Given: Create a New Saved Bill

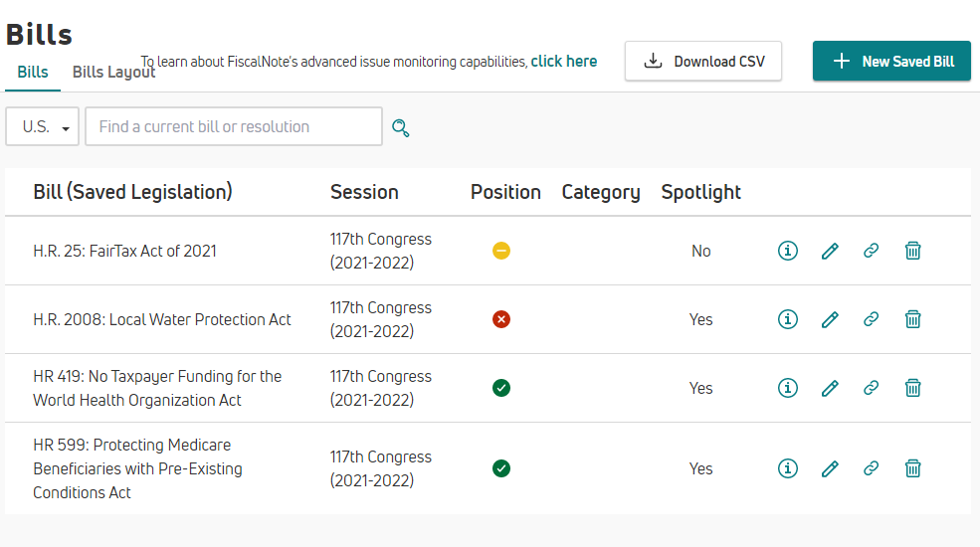Looking at the screenshot, I should (x=891, y=62).
